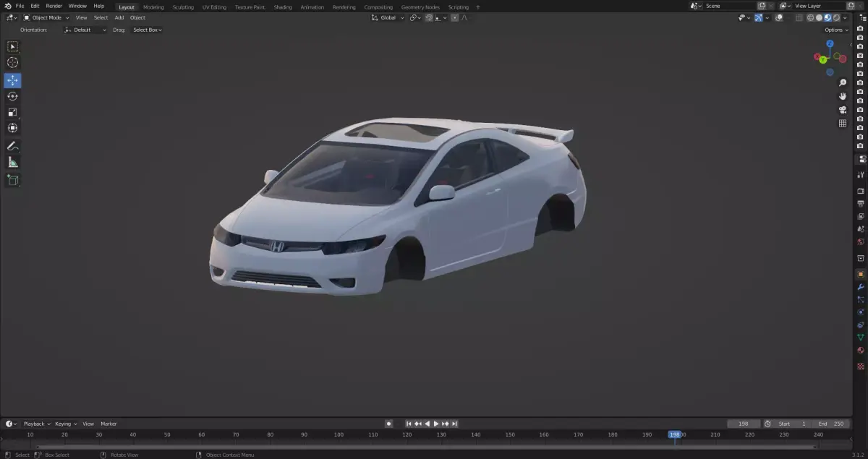Open the Output properties tab icon
The image size is (868, 459).
(x=861, y=204)
